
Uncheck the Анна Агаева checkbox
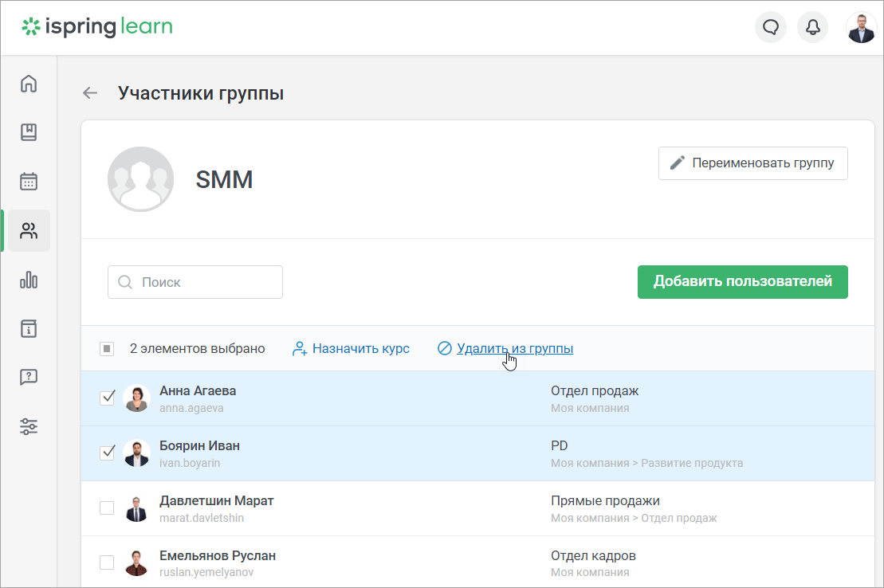point(107,398)
